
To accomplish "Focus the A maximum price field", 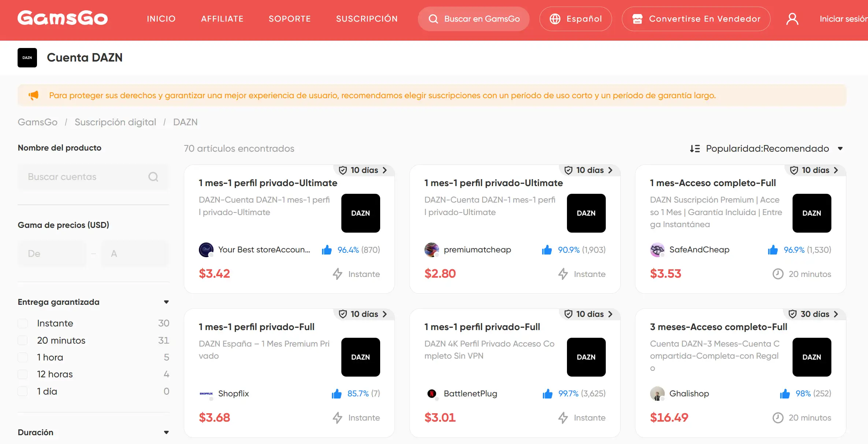I will 135,254.
